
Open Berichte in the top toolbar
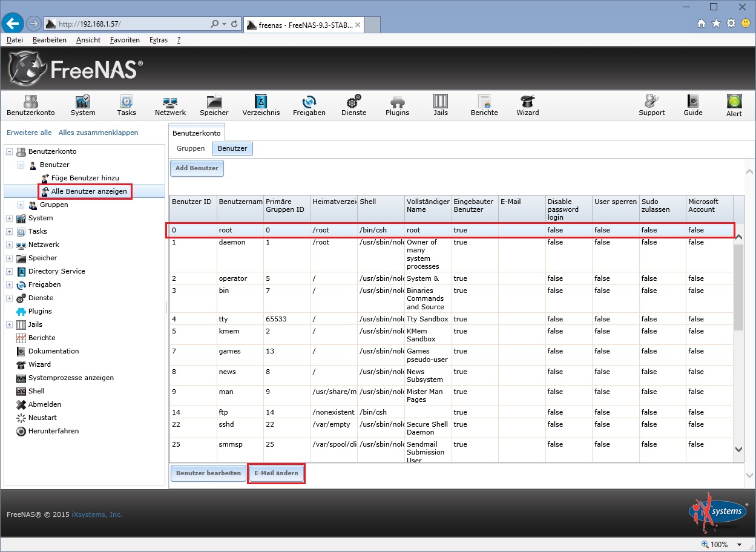pos(484,105)
